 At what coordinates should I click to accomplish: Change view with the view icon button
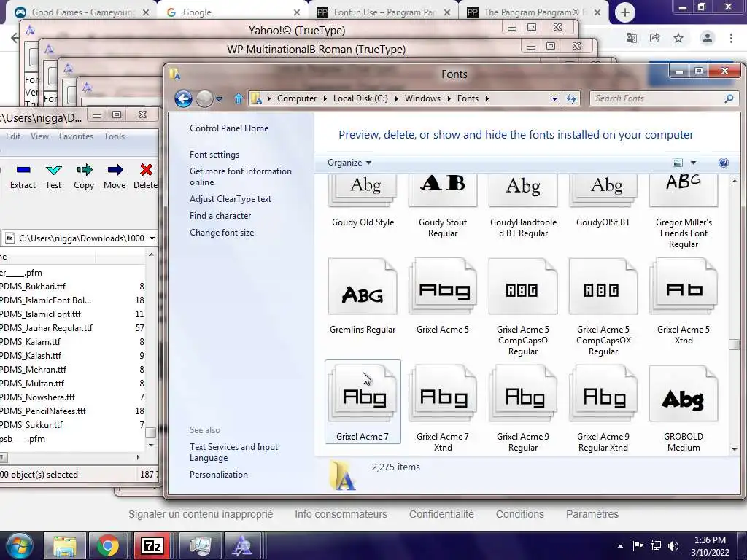pyautogui.click(x=678, y=163)
